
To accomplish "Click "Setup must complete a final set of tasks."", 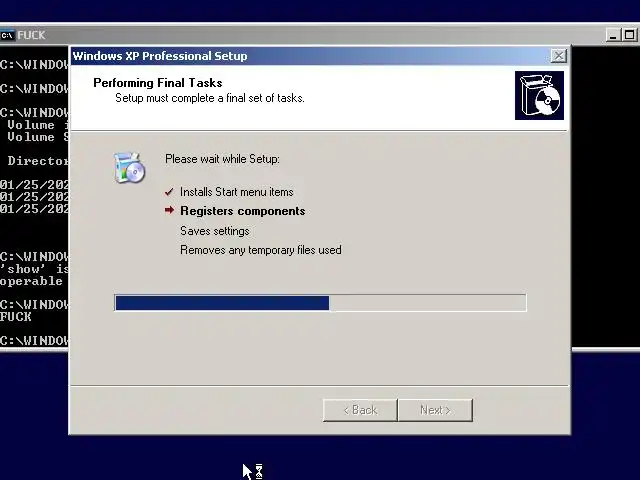I will 210,98.
